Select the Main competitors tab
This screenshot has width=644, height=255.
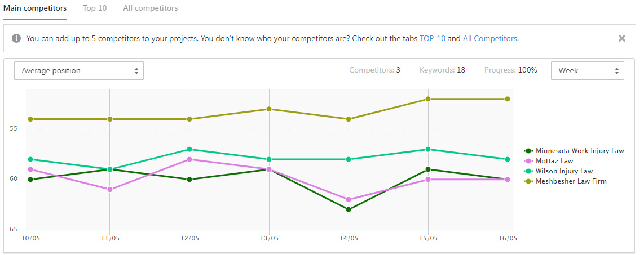coord(35,8)
